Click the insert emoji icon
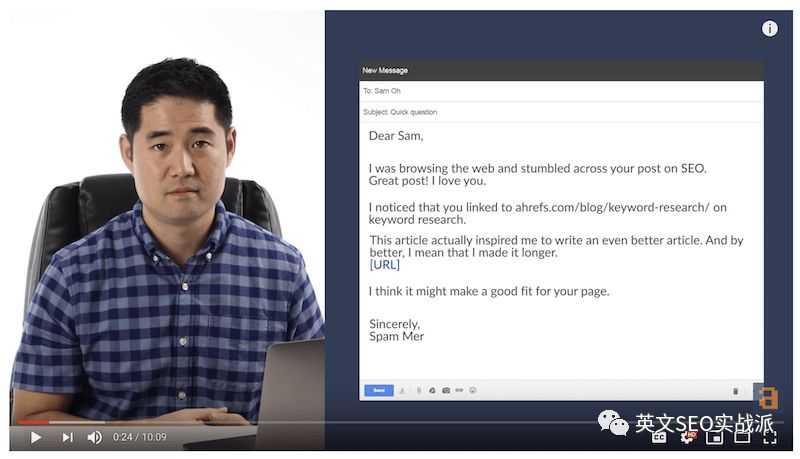800x459 pixels. tap(473, 391)
